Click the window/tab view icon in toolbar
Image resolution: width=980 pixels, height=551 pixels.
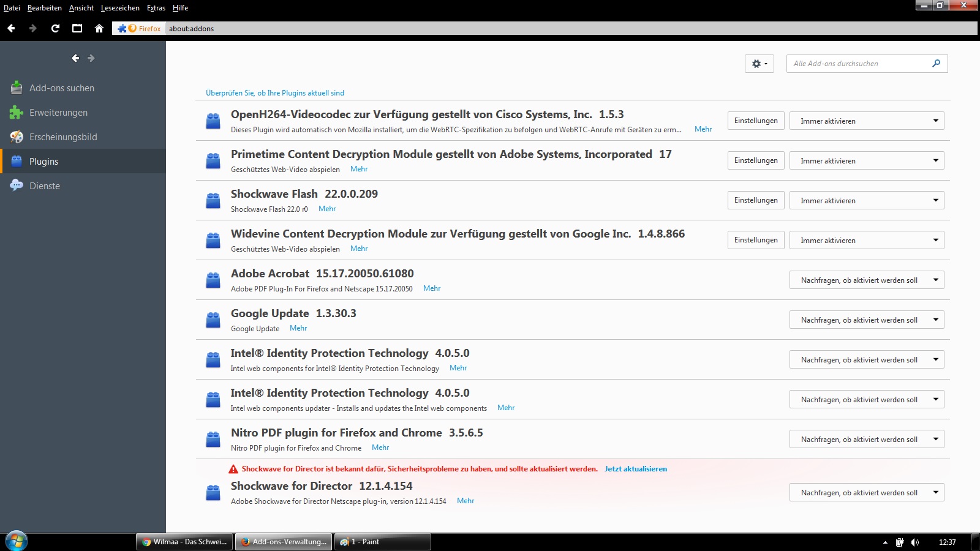(x=77, y=28)
